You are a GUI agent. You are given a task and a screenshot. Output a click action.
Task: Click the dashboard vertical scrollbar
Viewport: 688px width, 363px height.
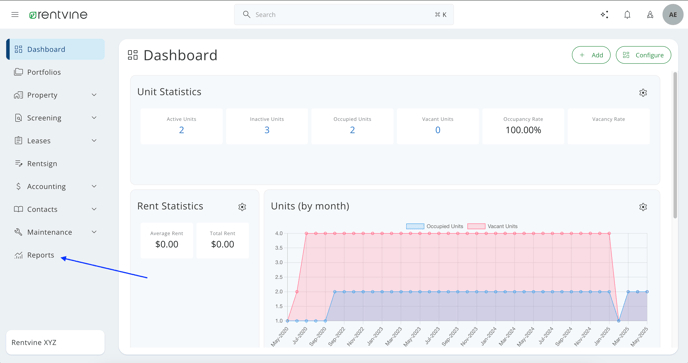(675, 145)
